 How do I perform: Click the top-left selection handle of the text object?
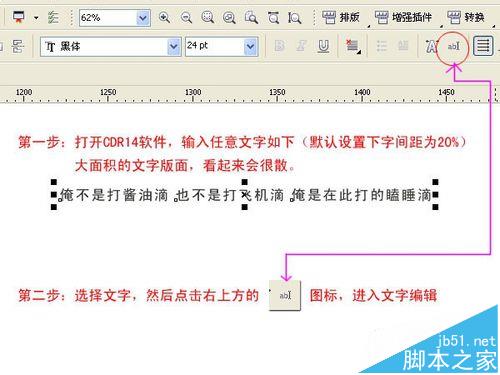pos(54,182)
